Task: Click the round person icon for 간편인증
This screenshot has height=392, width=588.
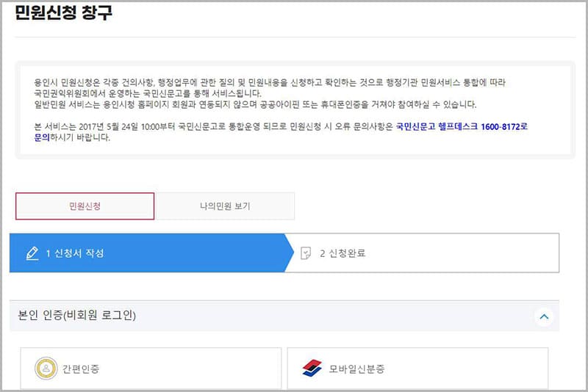Action: [x=46, y=369]
